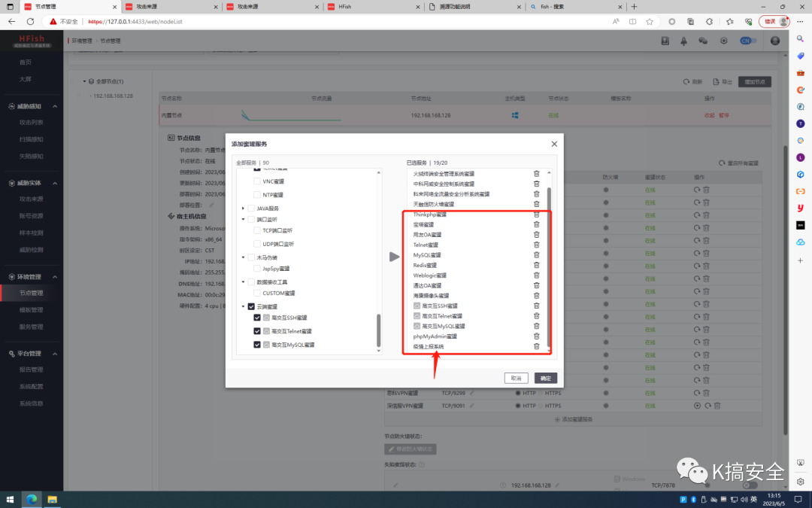This screenshot has height=508, width=812.
Task: Move the checked services with the right arrow
Action: pyautogui.click(x=394, y=257)
